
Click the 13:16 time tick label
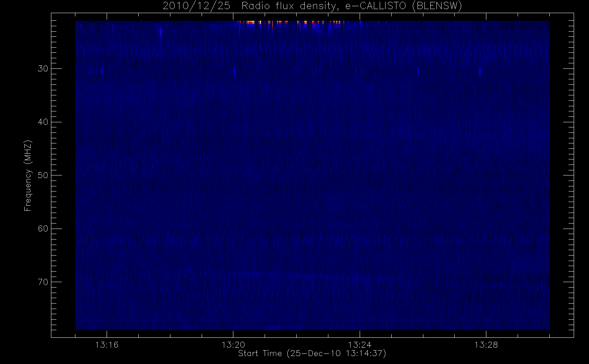coord(107,345)
